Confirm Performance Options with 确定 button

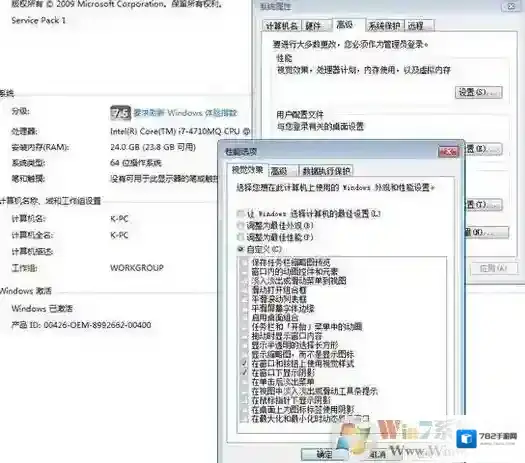[x=324, y=454]
